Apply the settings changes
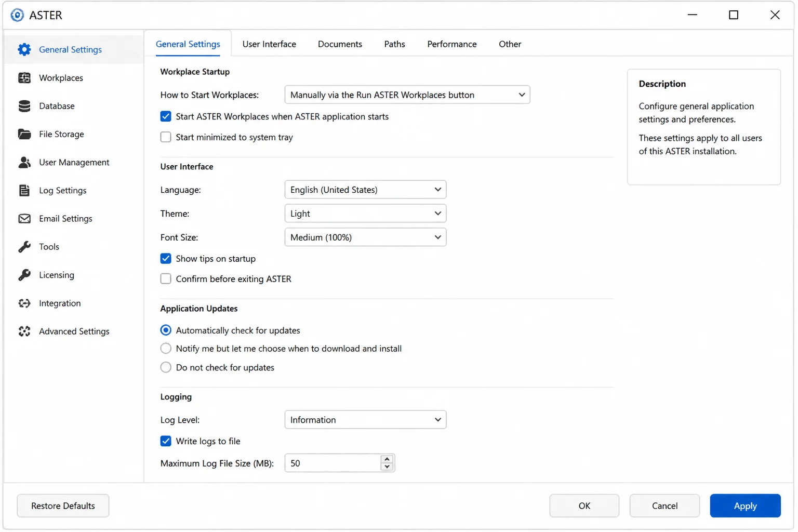Viewport: 798px width, 532px height. coord(745,506)
